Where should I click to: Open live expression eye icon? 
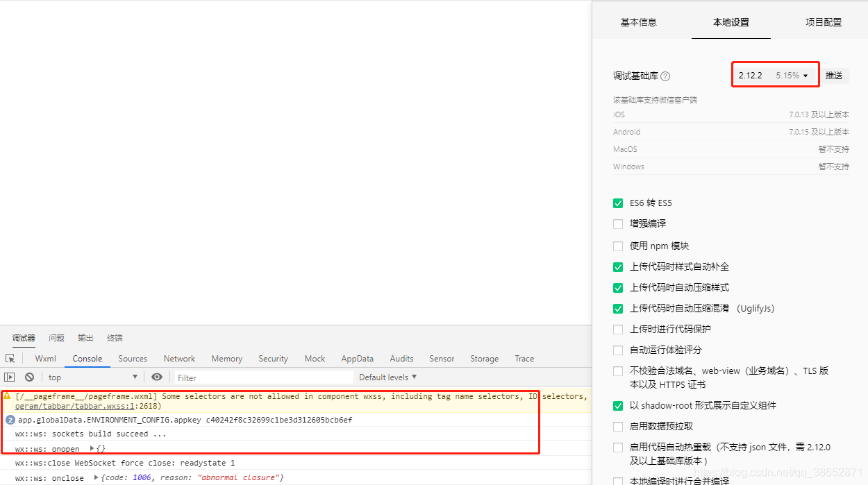(157, 377)
